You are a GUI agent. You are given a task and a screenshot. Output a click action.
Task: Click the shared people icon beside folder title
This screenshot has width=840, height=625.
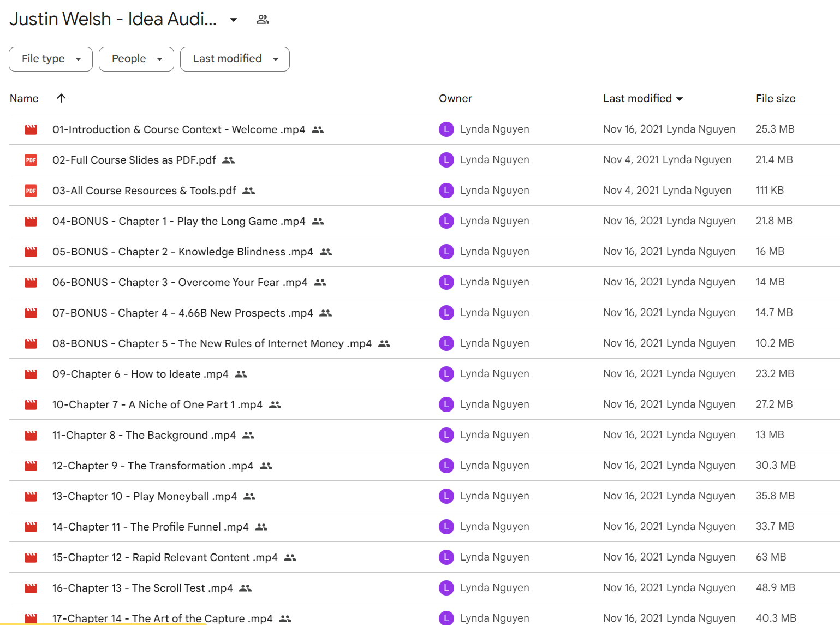coord(263,20)
